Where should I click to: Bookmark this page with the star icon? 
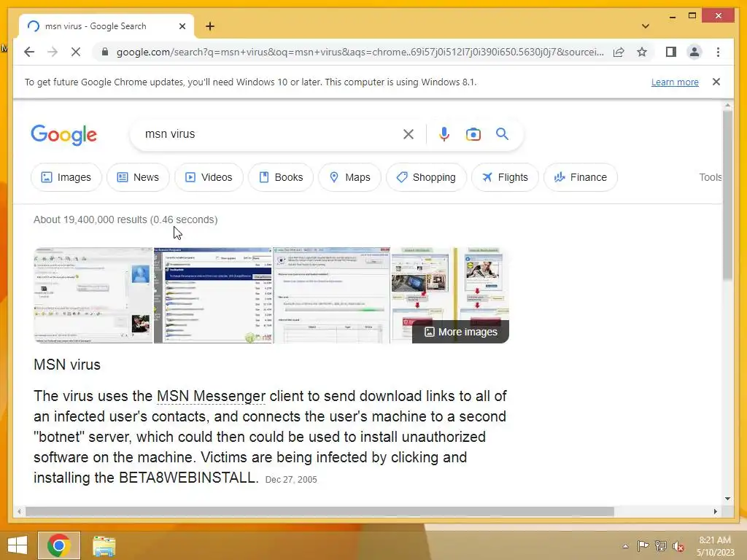click(642, 52)
